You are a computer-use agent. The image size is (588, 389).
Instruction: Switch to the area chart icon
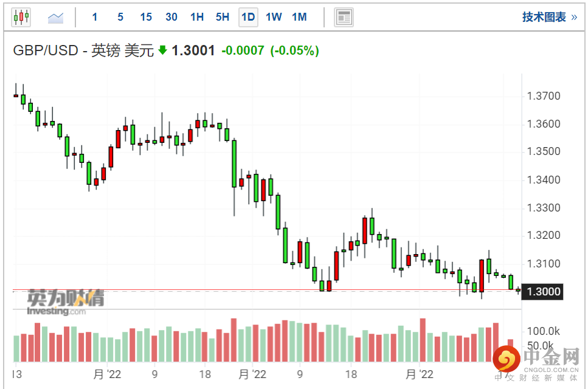pyautogui.click(x=56, y=18)
